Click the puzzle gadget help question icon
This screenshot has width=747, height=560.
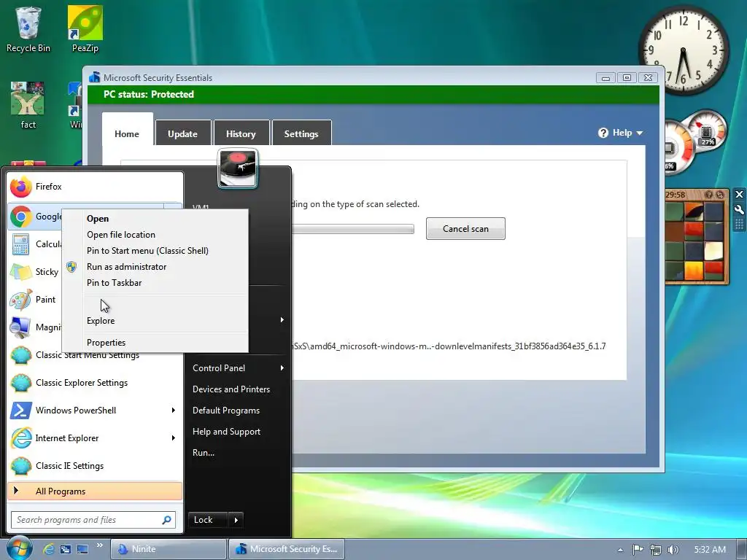708,195
